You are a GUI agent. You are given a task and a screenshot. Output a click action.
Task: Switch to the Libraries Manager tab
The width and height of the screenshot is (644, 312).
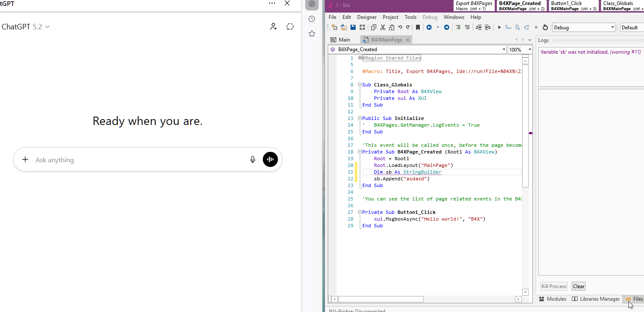(x=596, y=299)
